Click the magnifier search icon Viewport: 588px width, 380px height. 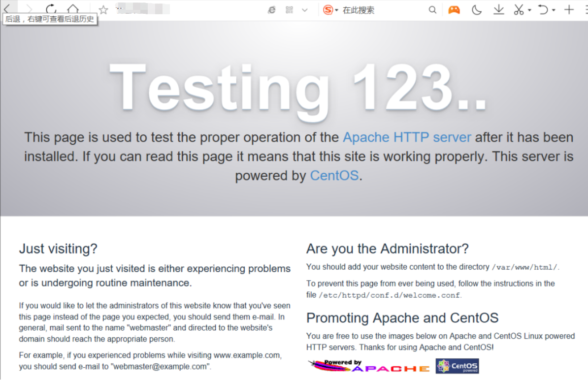coord(432,10)
